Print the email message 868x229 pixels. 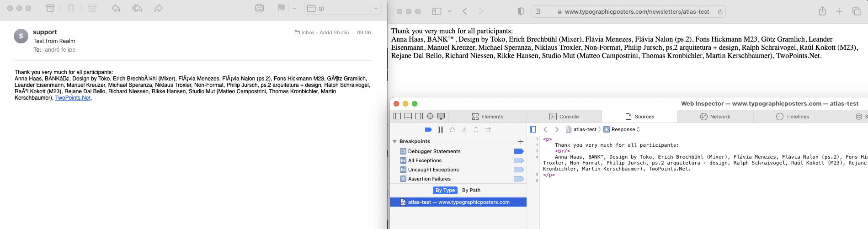point(260,8)
